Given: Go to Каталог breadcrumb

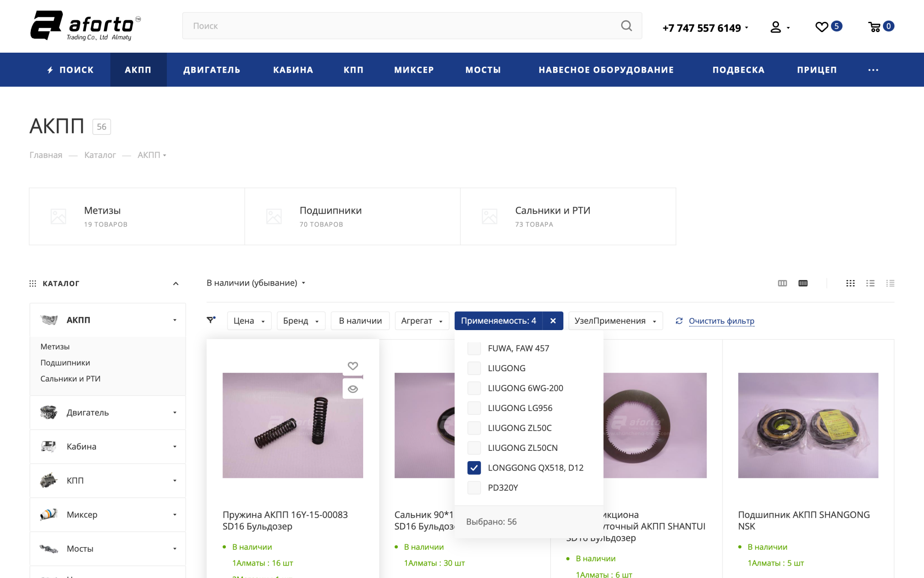Looking at the screenshot, I should click(x=100, y=155).
